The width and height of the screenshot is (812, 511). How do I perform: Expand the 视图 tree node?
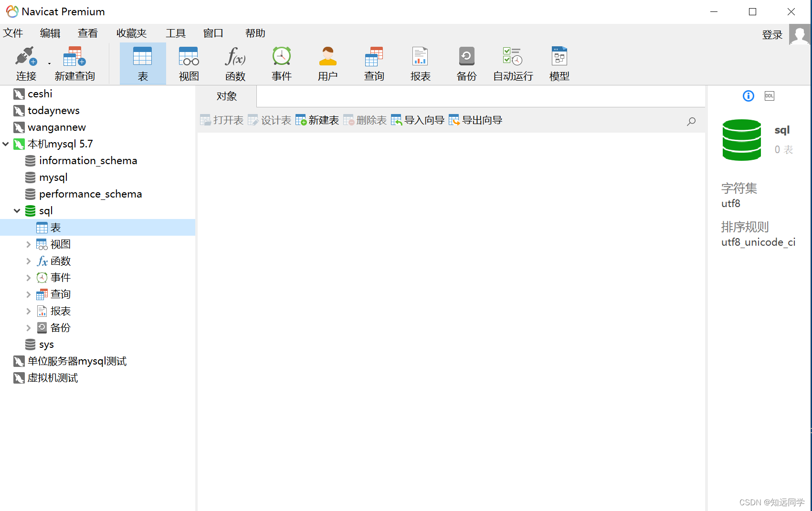point(29,244)
